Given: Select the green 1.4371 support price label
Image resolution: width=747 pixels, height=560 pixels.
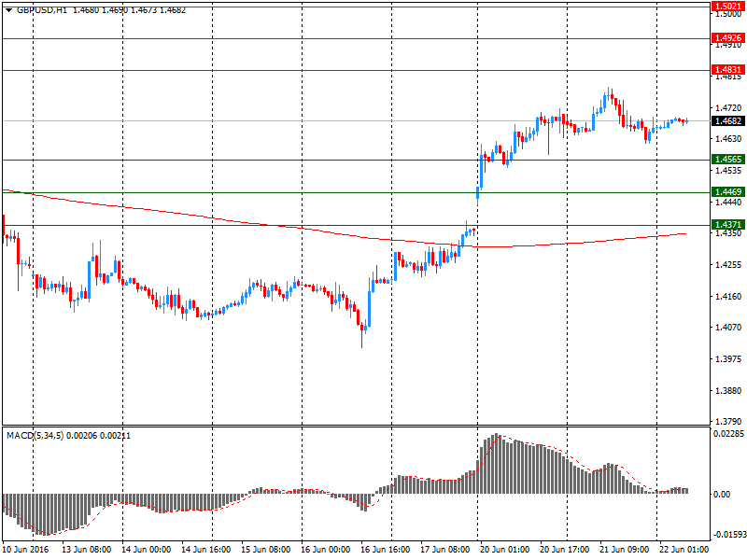Looking at the screenshot, I should point(727,224).
